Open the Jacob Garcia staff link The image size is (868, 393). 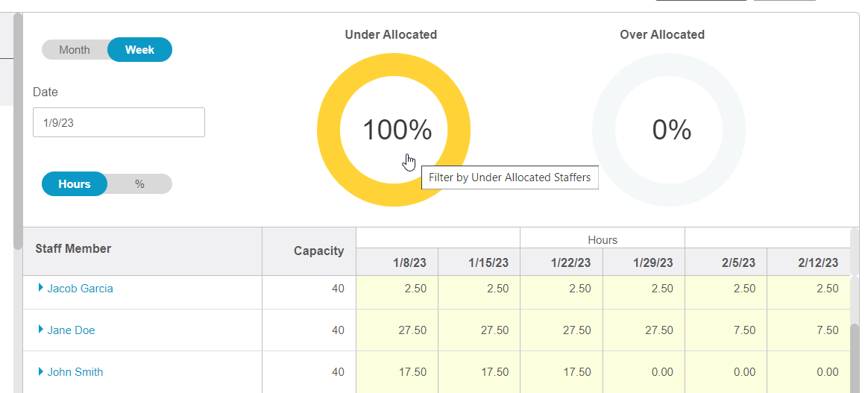(81, 289)
